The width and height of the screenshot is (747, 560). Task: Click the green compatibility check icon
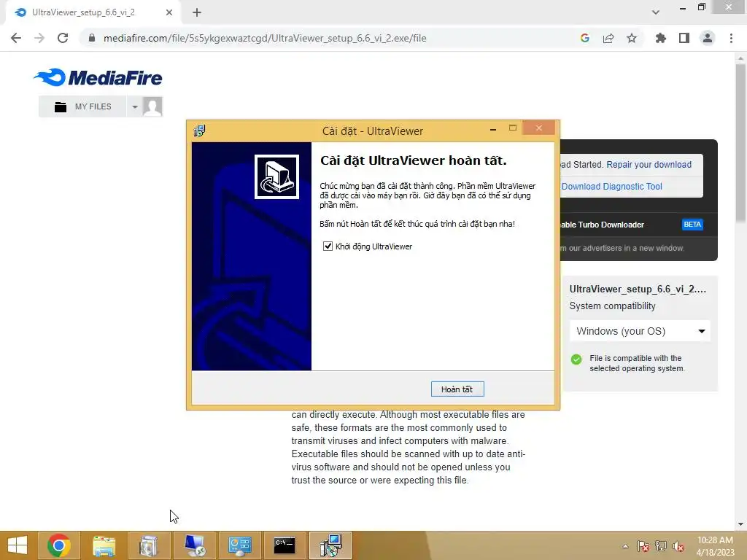tap(576, 359)
